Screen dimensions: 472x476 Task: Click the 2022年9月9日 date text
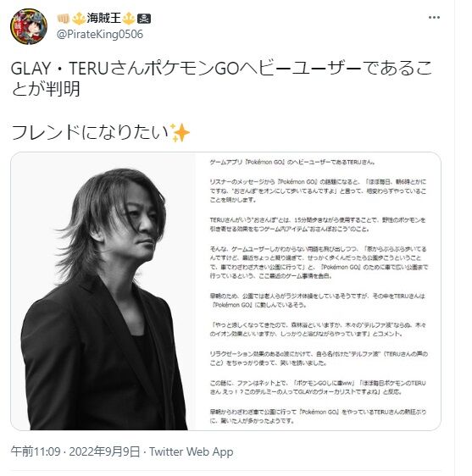tap(104, 451)
